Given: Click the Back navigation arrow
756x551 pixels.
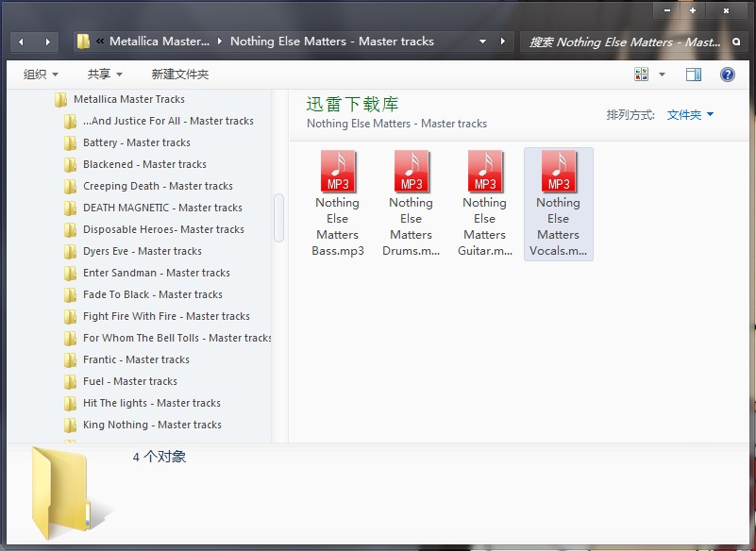Looking at the screenshot, I should [21, 42].
